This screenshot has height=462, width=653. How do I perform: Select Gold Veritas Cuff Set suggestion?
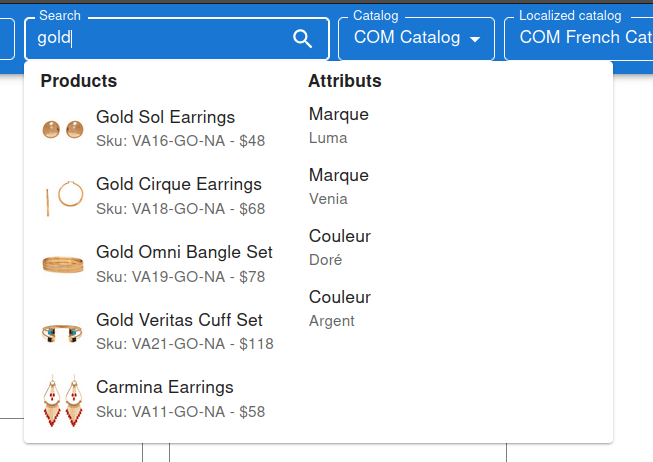click(x=179, y=321)
